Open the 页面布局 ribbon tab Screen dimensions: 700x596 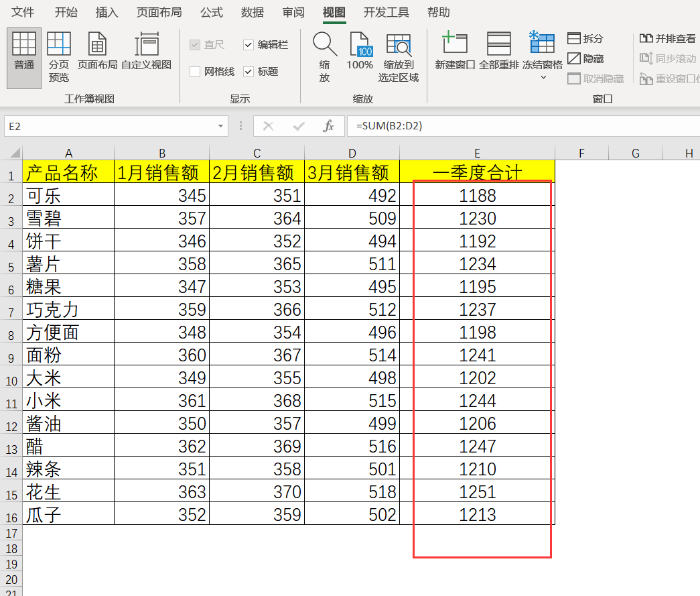pyautogui.click(x=159, y=12)
